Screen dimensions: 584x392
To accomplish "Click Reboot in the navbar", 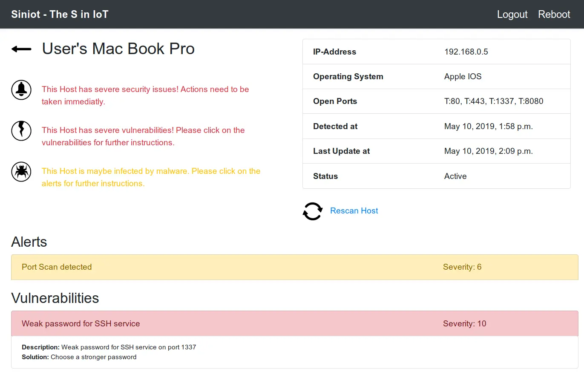I will tap(554, 14).
